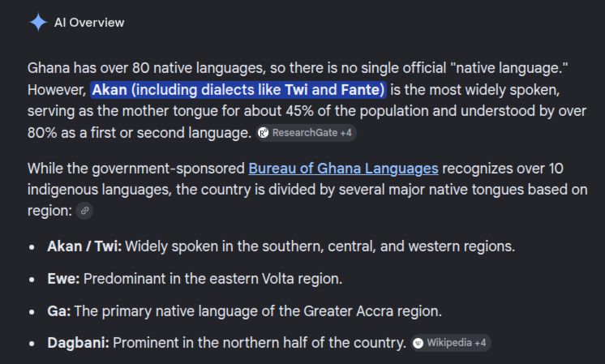Open the ResearchGate +4 sources chip
This screenshot has width=605, height=364.
tap(307, 133)
